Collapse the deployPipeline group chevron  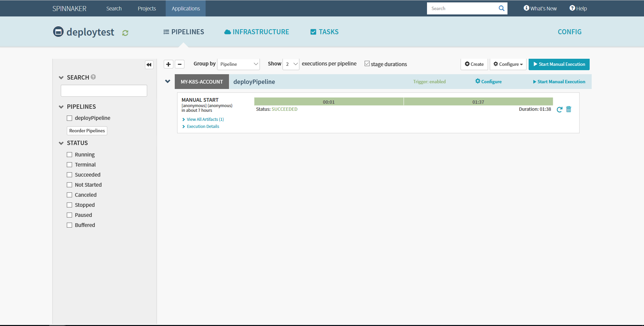(x=168, y=81)
